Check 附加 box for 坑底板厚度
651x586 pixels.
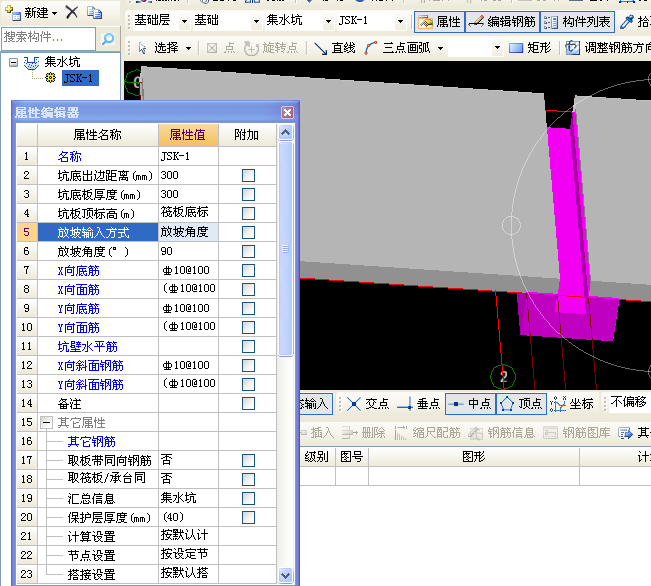point(248,194)
